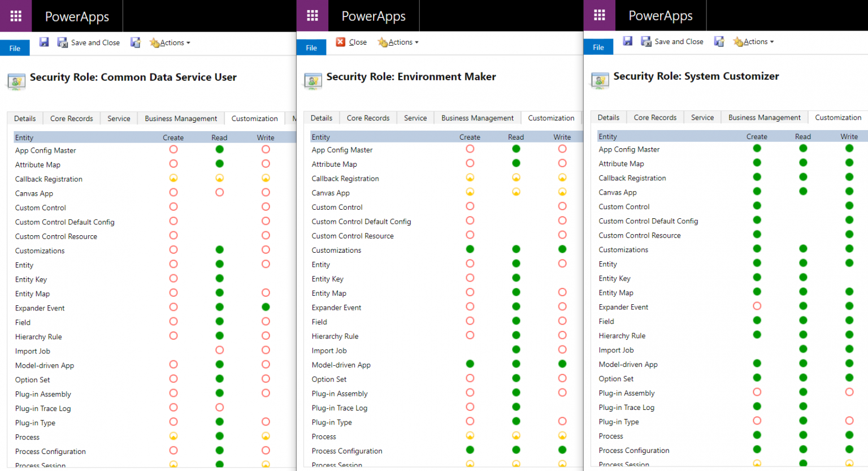Select Custom Control Resource label in System Customizer role
868x471 pixels.
click(x=640, y=235)
